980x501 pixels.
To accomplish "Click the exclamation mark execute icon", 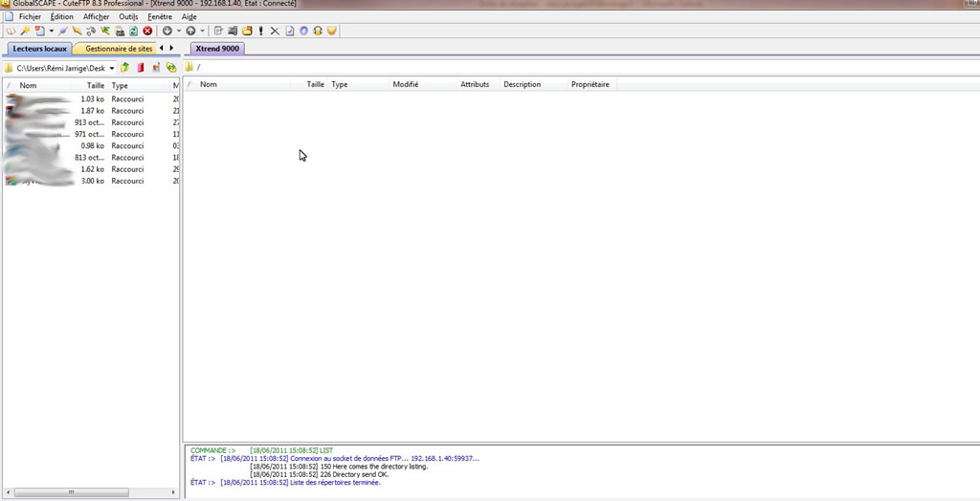I will click(260, 31).
